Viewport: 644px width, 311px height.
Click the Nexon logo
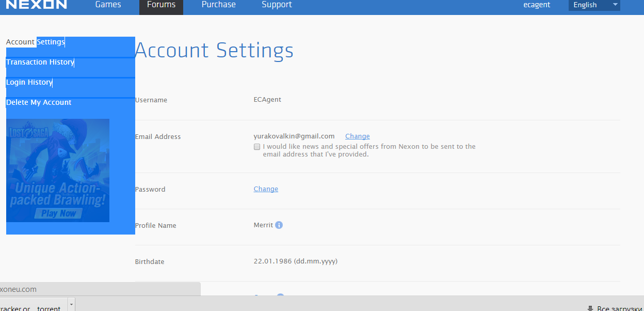click(x=36, y=5)
